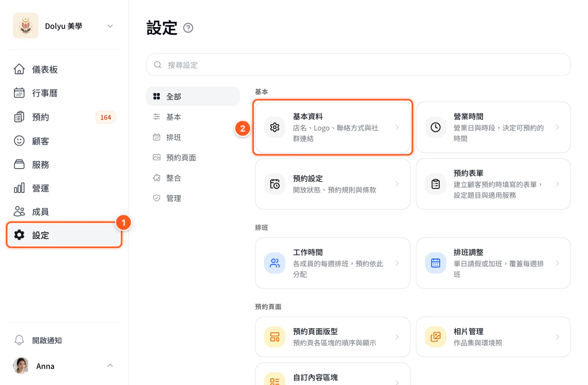Click the 營業時間 card title

468,117
